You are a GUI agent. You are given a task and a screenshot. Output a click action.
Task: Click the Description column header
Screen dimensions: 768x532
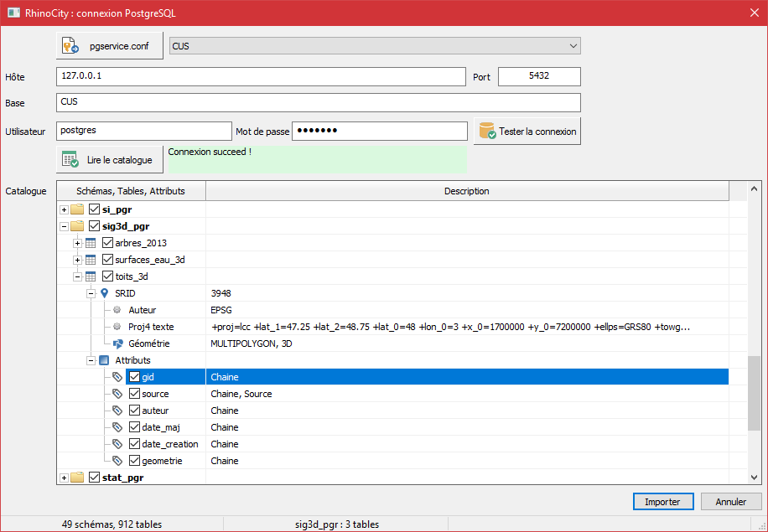tap(467, 191)
